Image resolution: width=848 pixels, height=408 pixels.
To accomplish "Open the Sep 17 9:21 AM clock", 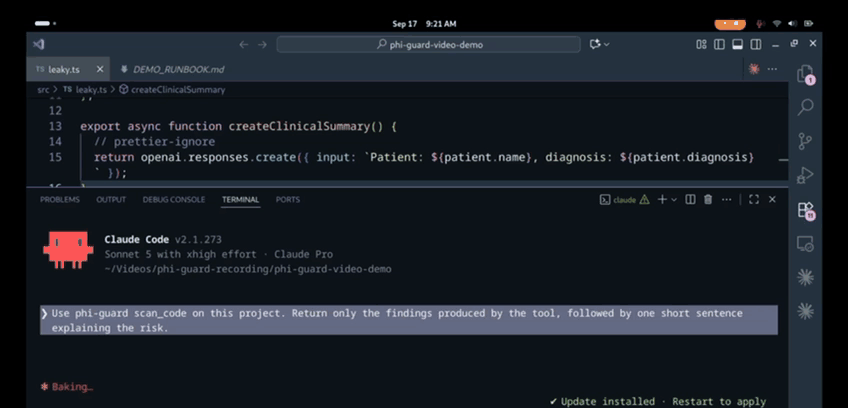I will (x=424, y=24).
